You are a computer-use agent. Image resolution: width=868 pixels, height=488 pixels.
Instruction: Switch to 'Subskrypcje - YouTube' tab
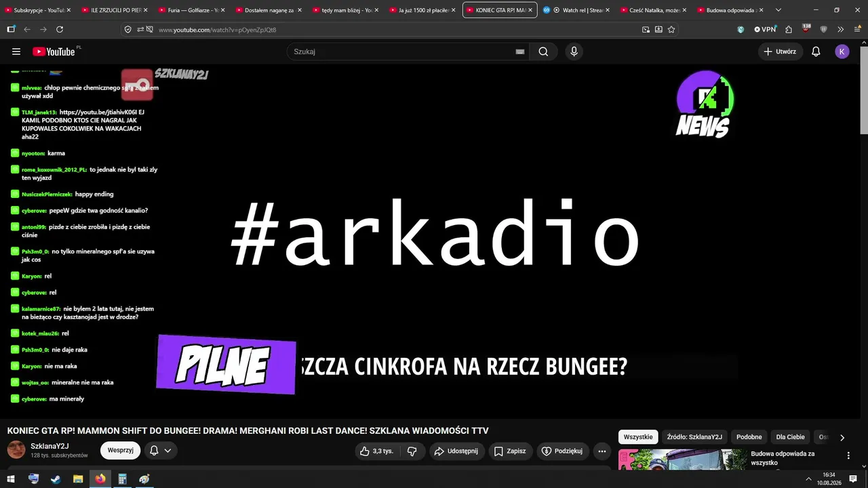click(38, 10)
